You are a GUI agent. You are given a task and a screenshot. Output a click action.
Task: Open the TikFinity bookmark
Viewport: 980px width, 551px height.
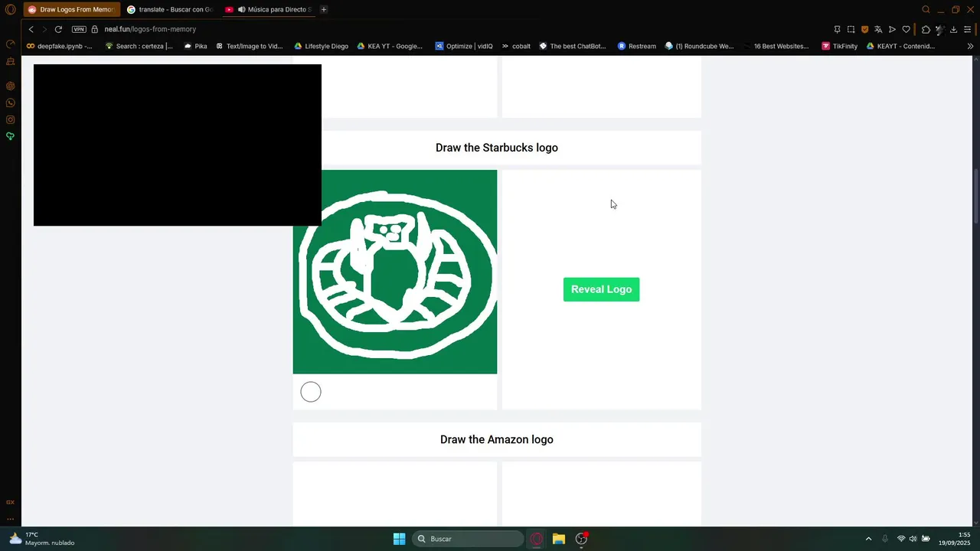point(840,46)
